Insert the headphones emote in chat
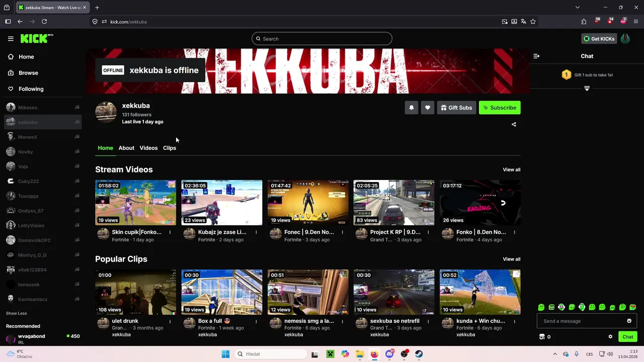Image resolution: width=644 pixels, height=362 pixels. coord(582,307)
